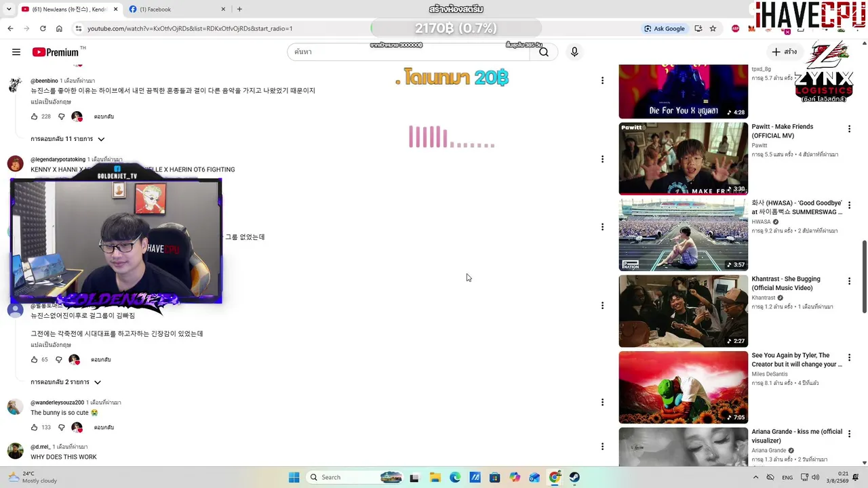Focus the YouTube search box
Viewport: 868px width, 488px height.
408,52
